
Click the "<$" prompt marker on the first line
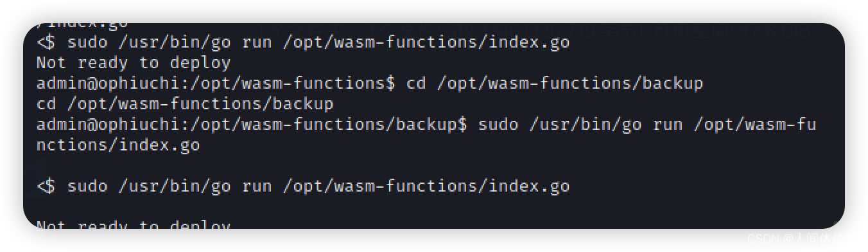[46, 42]
